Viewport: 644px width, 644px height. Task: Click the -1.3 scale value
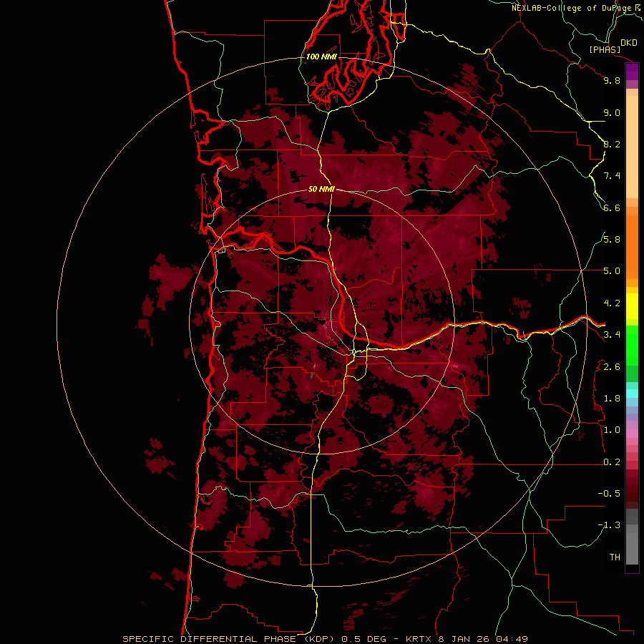click(x=609, y=525)
